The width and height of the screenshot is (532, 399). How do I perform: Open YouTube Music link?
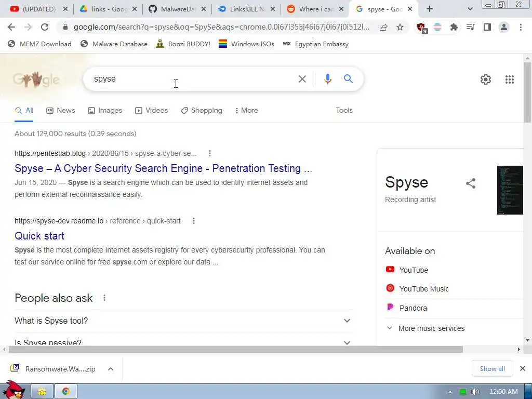(417, 289)
